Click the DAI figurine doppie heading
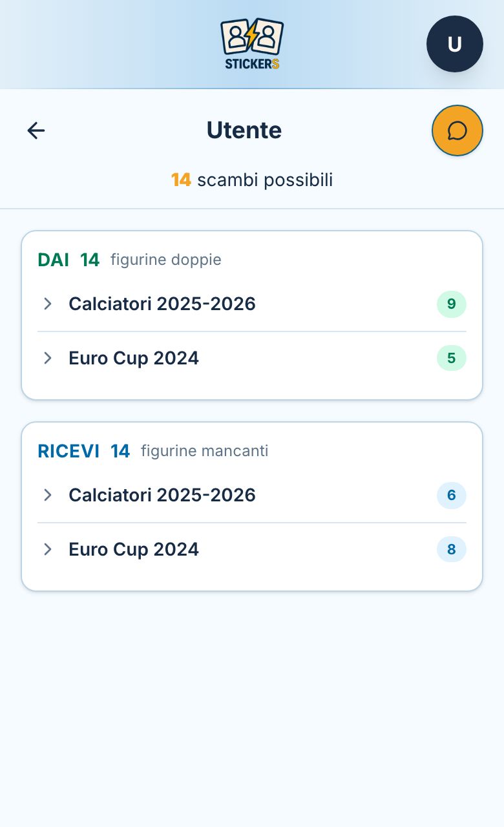 click(130, 260)
